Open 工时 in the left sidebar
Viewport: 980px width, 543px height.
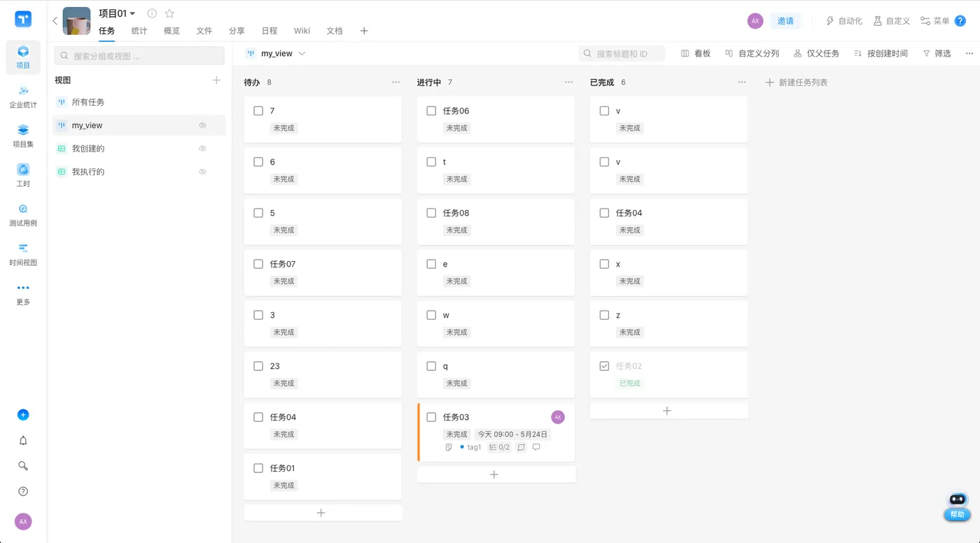pyautogui.click(x=23, y=175)
